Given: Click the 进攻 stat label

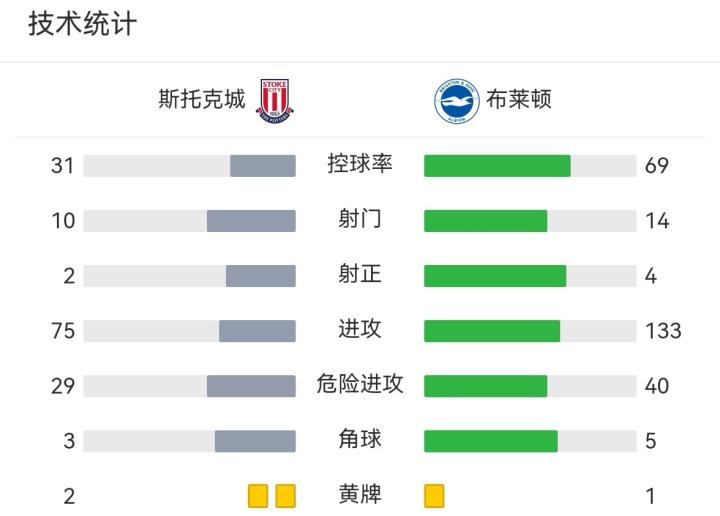Looking at the screenshot, I should click(x=360, y=329).
